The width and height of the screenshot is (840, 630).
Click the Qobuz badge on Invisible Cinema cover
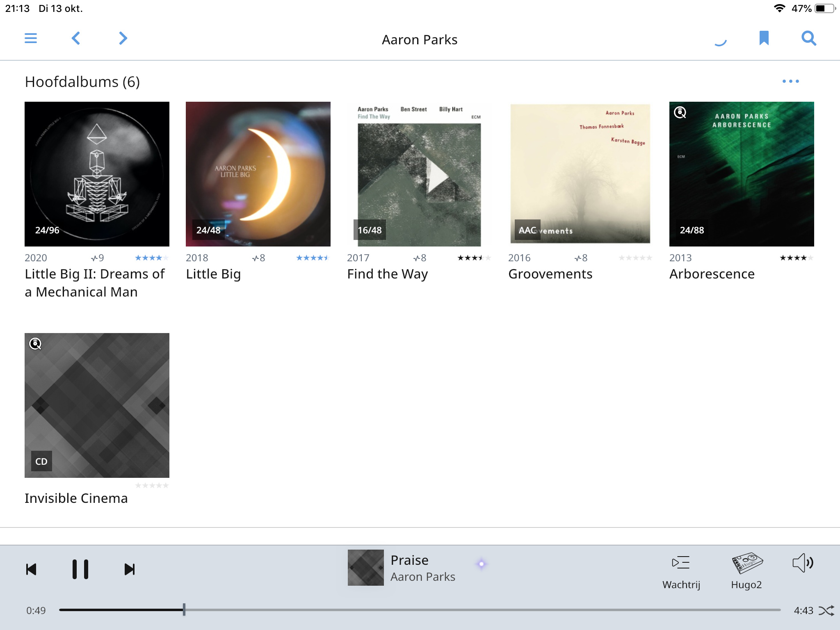coord(35,344)
